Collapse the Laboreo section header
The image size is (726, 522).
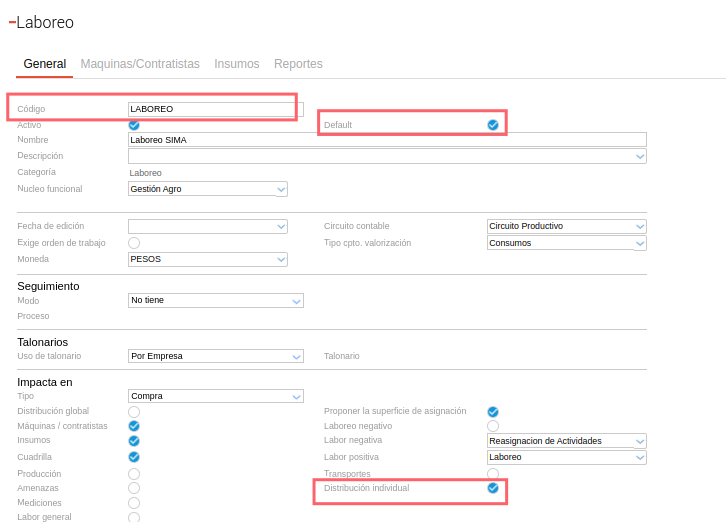(x=12, y=22)
